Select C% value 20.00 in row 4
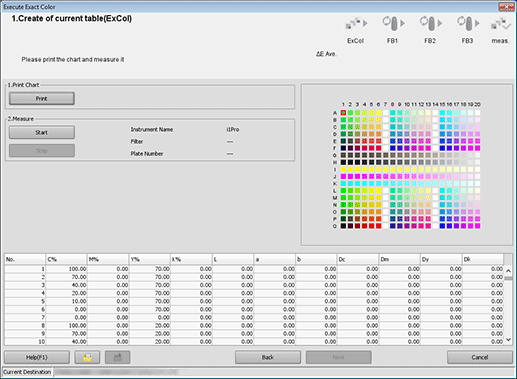Screen dimensions: 517x379 66,293
